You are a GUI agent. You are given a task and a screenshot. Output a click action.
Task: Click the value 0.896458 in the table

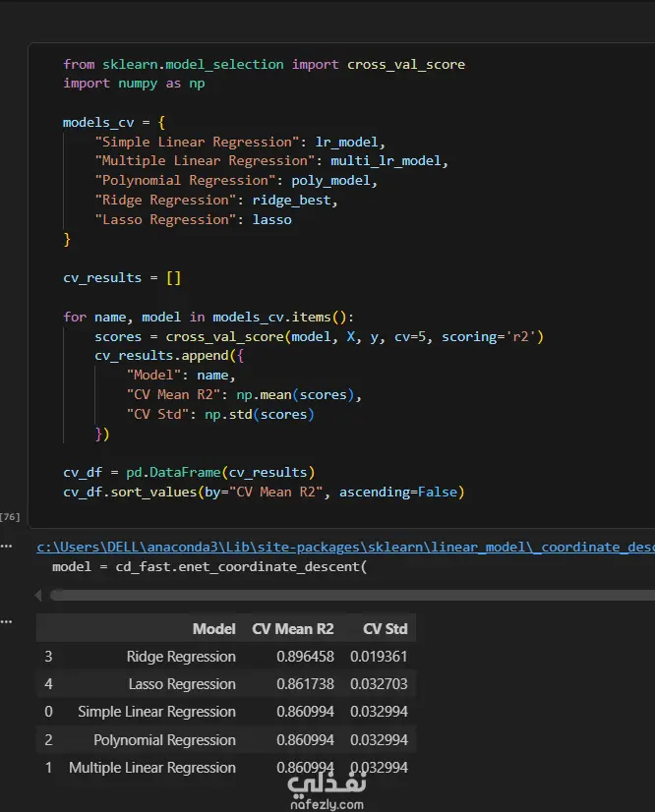coord(305,657)
